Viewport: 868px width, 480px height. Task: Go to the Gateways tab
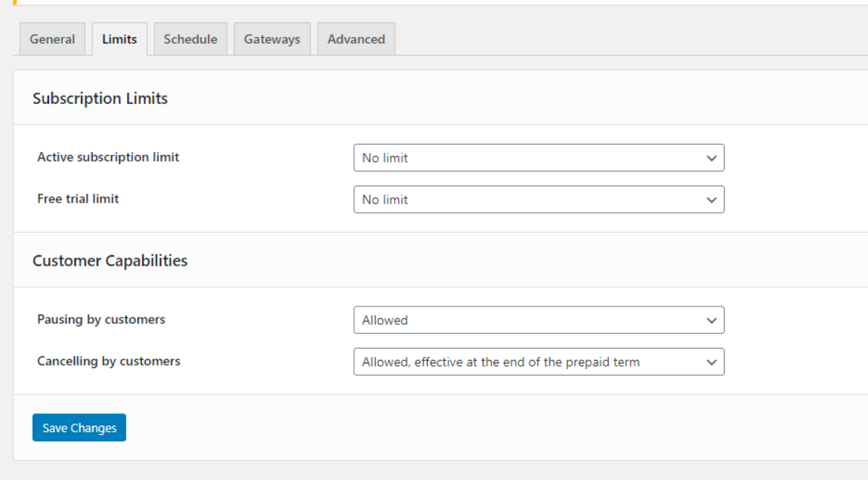272,39
